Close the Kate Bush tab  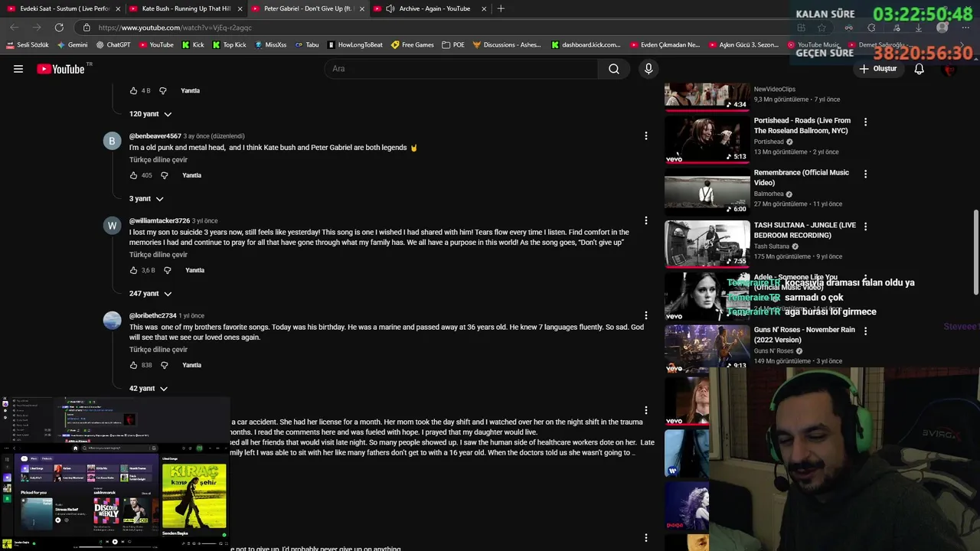click(240, 8)
